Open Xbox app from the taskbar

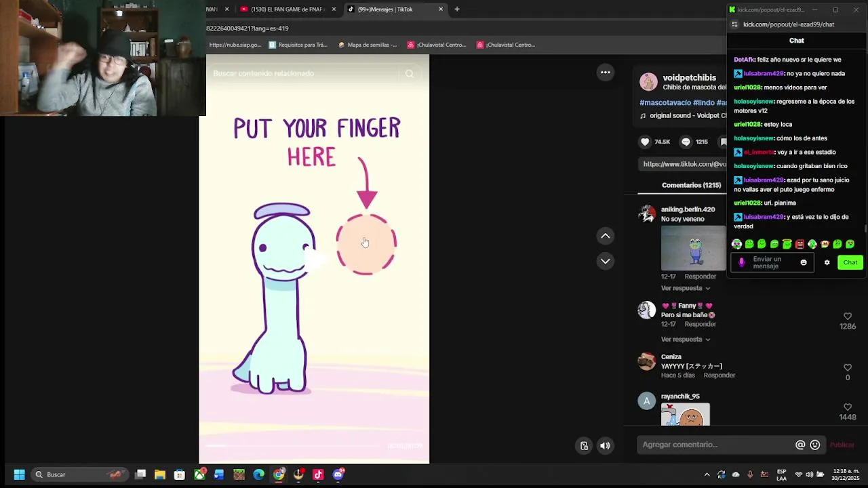199,474
